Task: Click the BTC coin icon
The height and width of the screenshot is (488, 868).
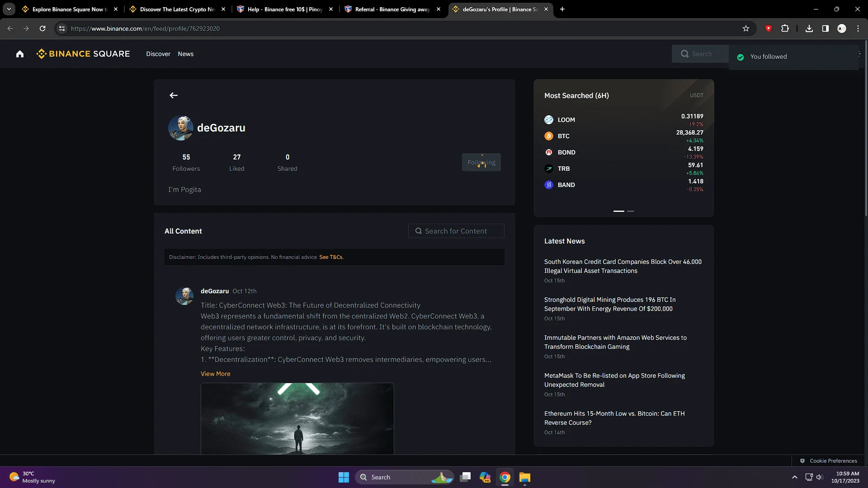Action: (549, 136)
